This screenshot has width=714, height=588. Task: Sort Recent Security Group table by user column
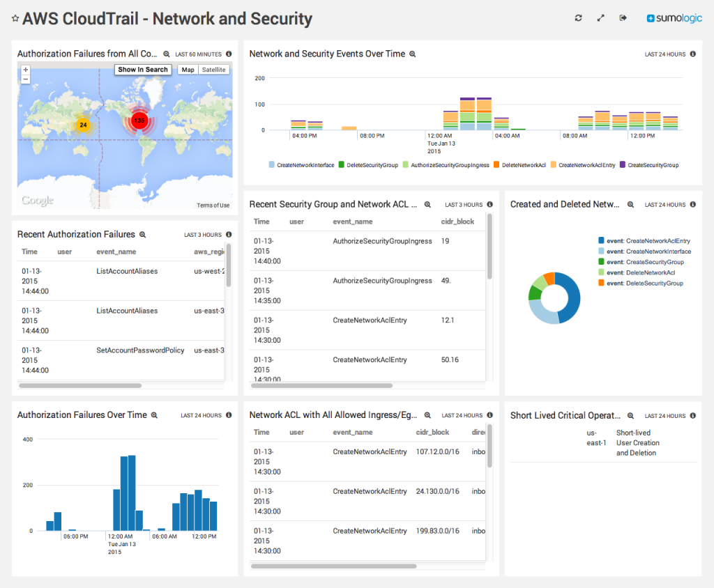[x=296, y=222]
